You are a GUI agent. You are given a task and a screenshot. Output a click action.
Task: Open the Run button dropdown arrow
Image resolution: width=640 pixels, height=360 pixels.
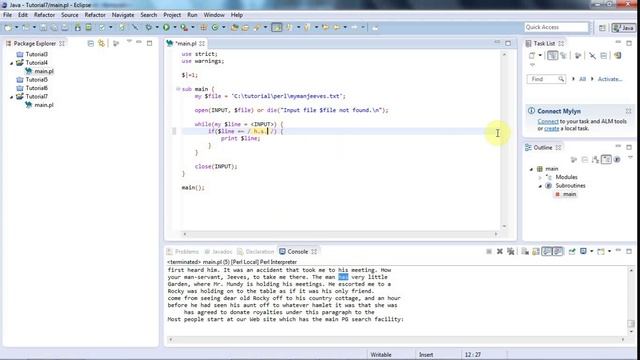point(175,27)
